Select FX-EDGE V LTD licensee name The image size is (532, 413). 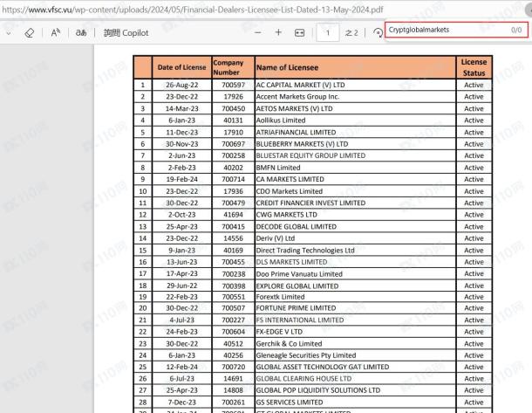click(x=279, y=332)
